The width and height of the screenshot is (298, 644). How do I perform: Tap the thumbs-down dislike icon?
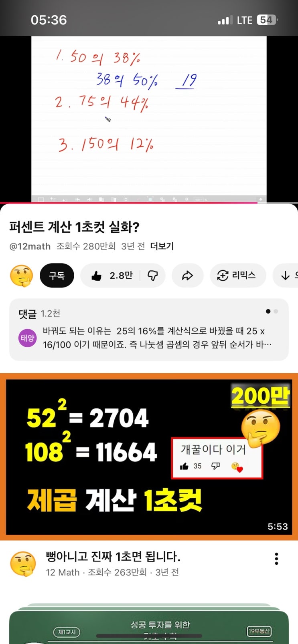pyautogui.click(x=152, y=276)
